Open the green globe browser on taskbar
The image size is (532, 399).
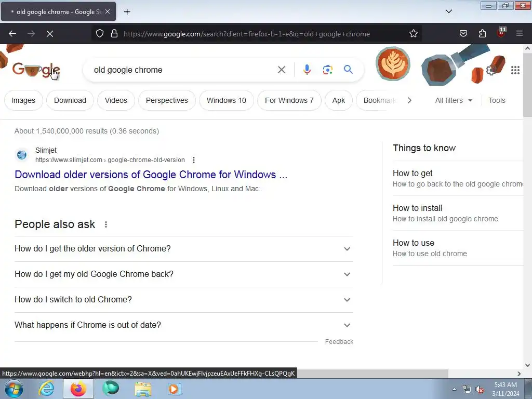(111, 389)
